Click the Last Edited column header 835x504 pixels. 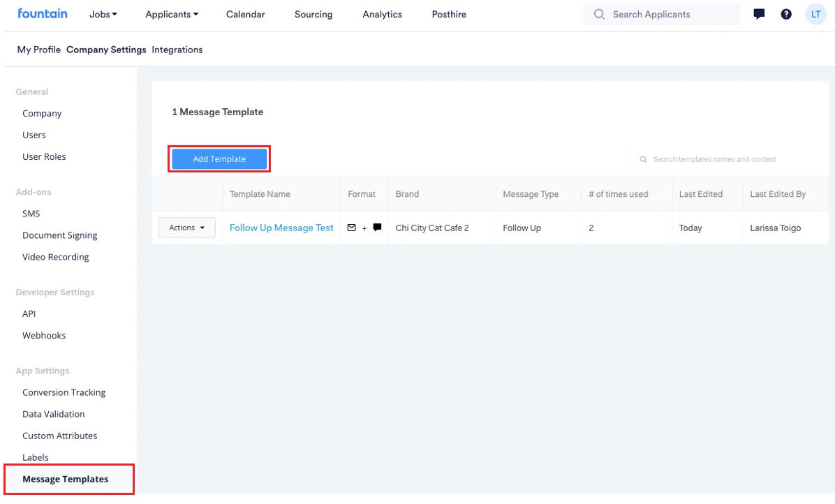point(701,194)
